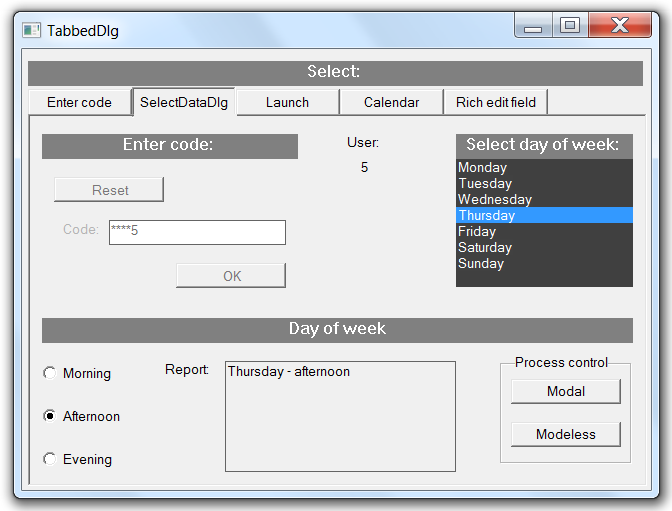This screenshot has width=672, height=511.
Task: Choose the Morning radio button
Action: [50, 373]
